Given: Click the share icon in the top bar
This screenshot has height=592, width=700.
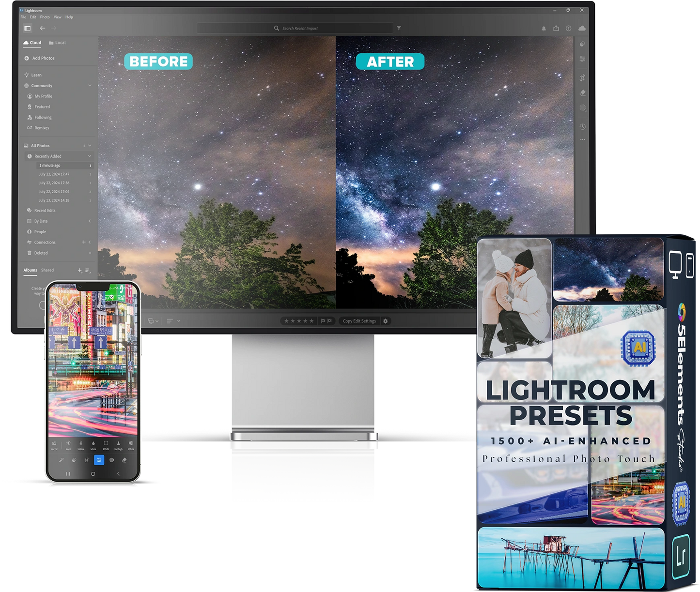Looking at the screenshot, I should click(x=556, y=28).
